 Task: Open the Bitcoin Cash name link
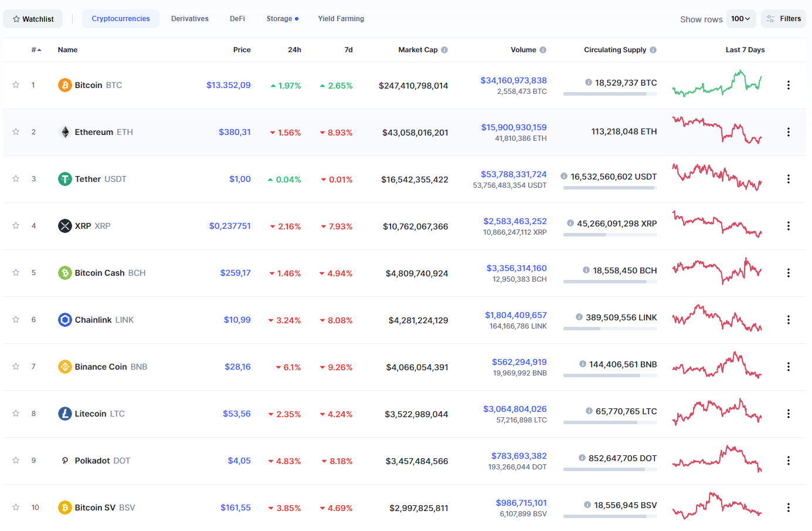100,273
